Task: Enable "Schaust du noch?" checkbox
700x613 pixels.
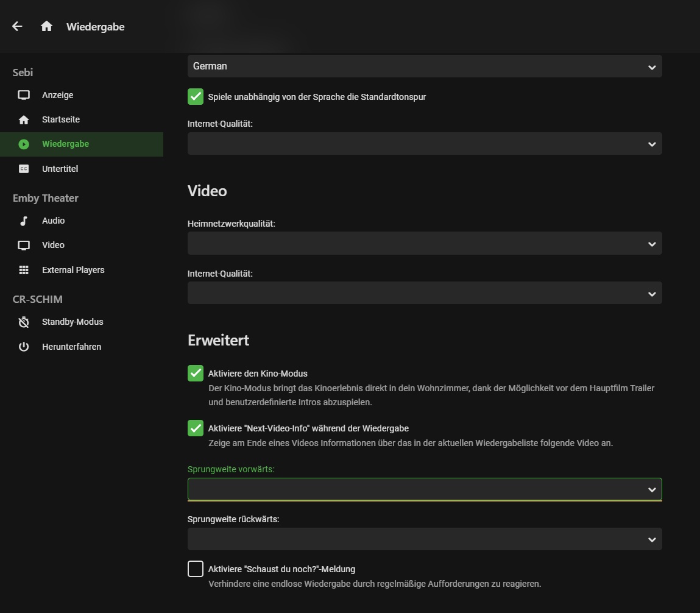Action: click(196, 569)
